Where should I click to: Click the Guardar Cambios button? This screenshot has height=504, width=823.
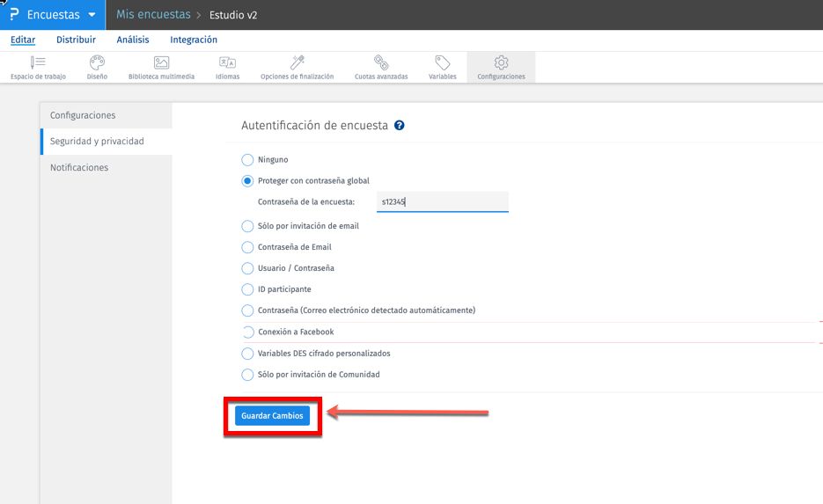(272, 416)
